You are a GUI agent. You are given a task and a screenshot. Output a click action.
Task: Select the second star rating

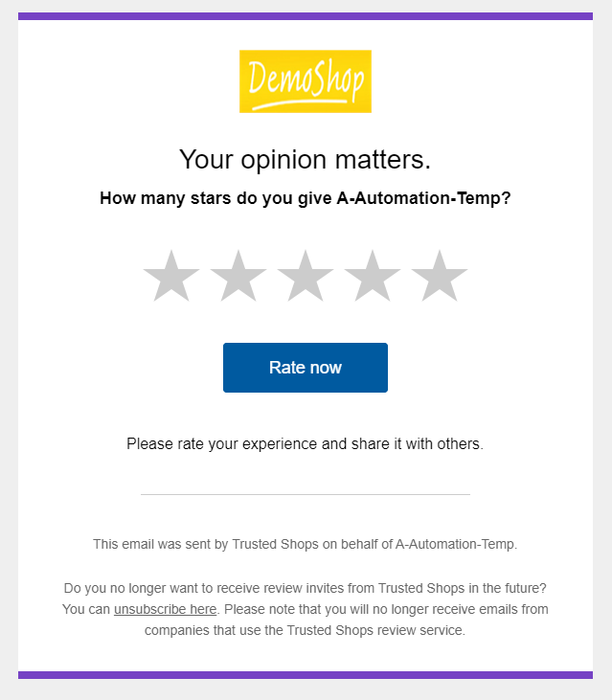(238, 277)
